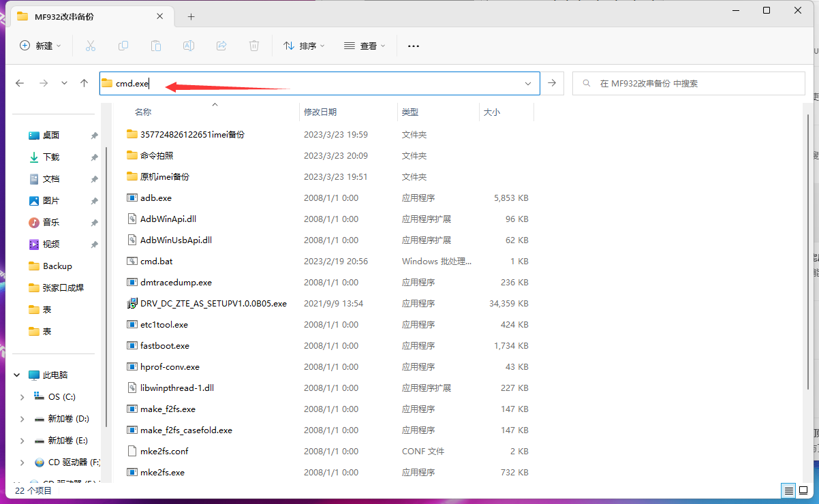Expand the OS (C:) drive tree node
The image size is (819, 504).
[x=22, y=397]
